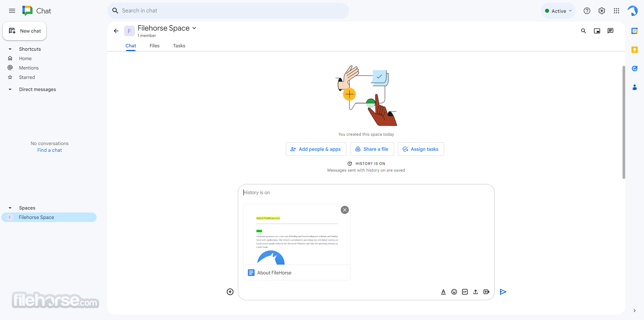Go to Home in sidebar
This screenshot has width=644, height=320.
[25, 59]
